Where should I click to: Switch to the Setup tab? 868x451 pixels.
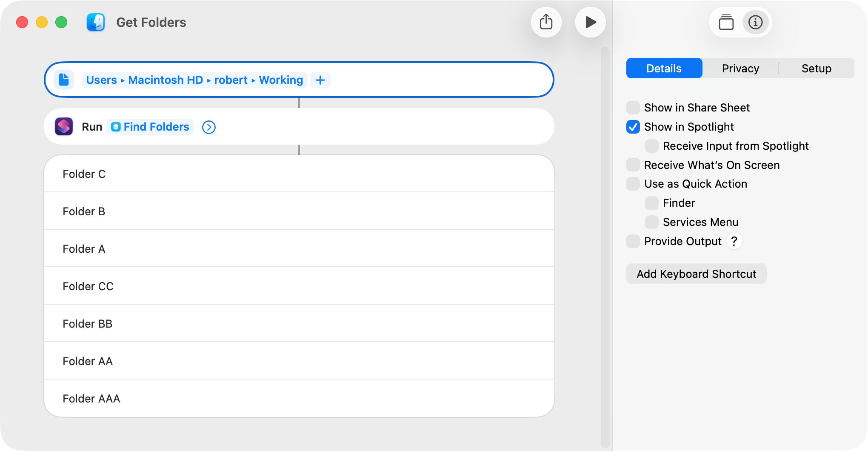(x=816, y=69)
